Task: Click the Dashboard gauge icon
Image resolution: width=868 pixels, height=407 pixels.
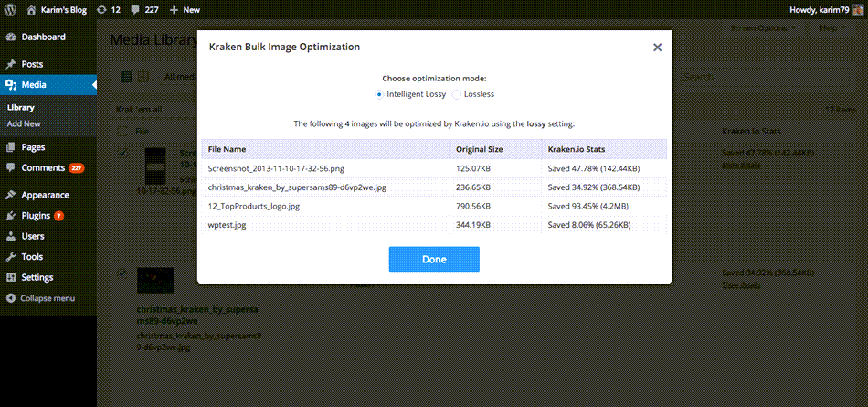Action: click(x=11, y=37)
